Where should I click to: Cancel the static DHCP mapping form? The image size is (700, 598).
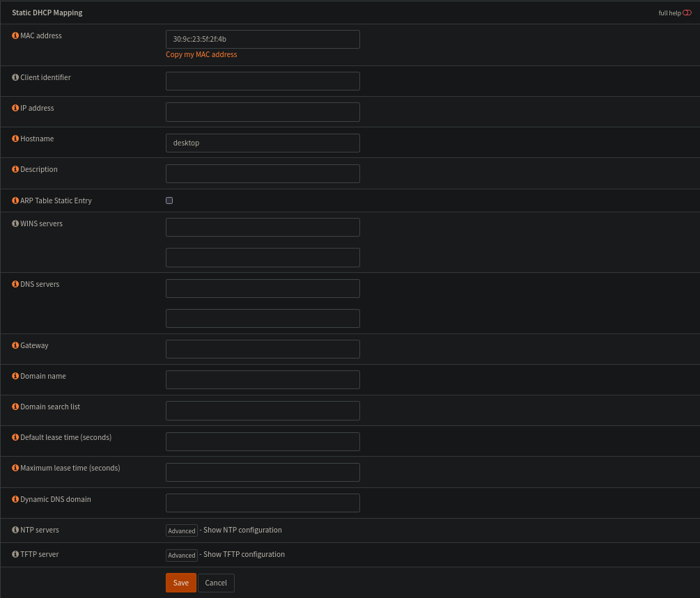pos(216,583)
